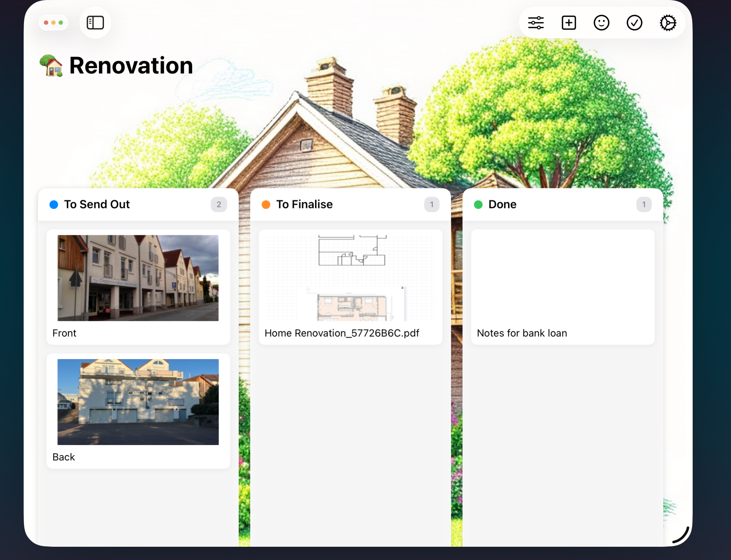Select the Done column header
Screen dimensions: 731x560
(x=502, y=204)
